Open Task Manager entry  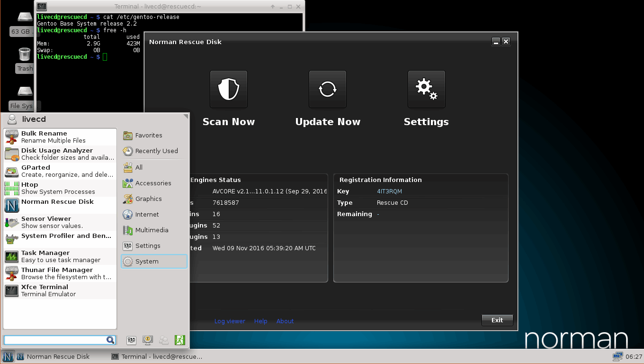tap(60, 256)
